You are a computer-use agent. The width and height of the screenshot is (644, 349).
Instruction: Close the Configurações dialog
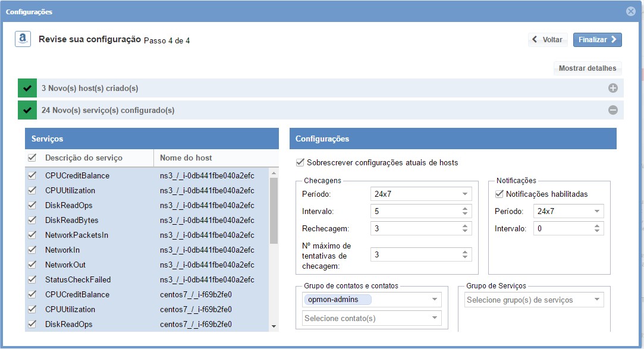coord(631,11)
